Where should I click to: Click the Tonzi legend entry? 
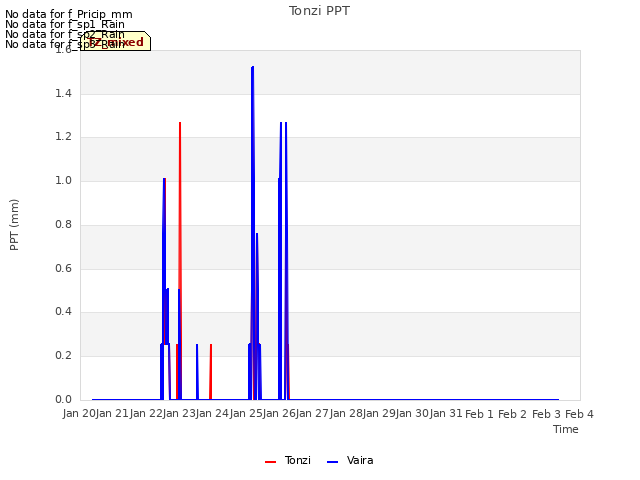[288, 460]
